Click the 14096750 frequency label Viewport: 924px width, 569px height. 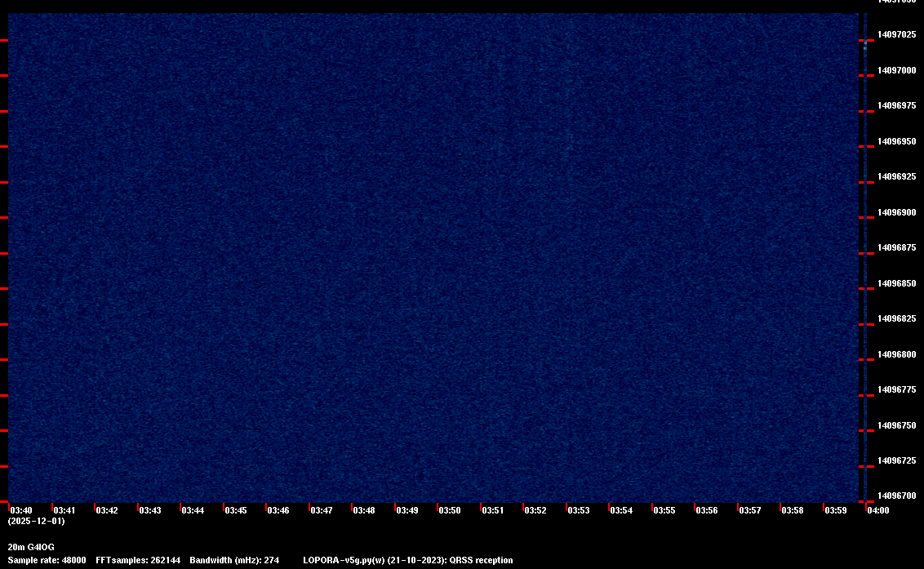pos(897,425)
